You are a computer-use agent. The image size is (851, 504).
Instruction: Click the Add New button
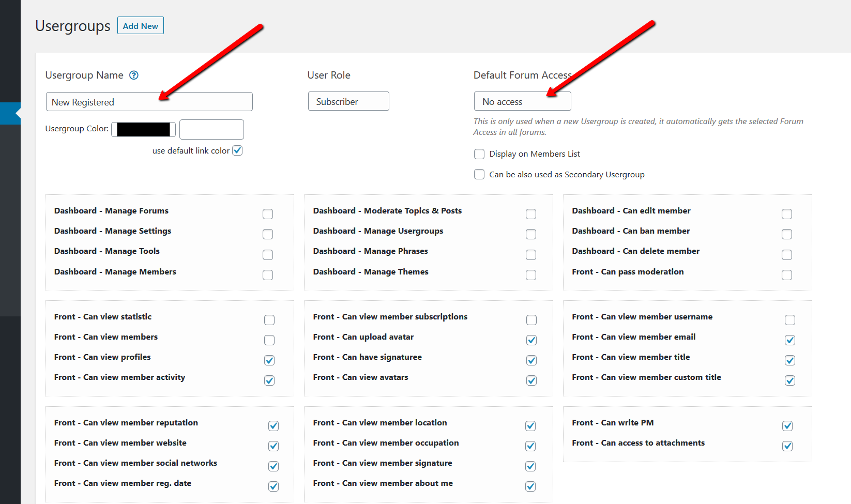pyautogui.click(x=141, y=26)
